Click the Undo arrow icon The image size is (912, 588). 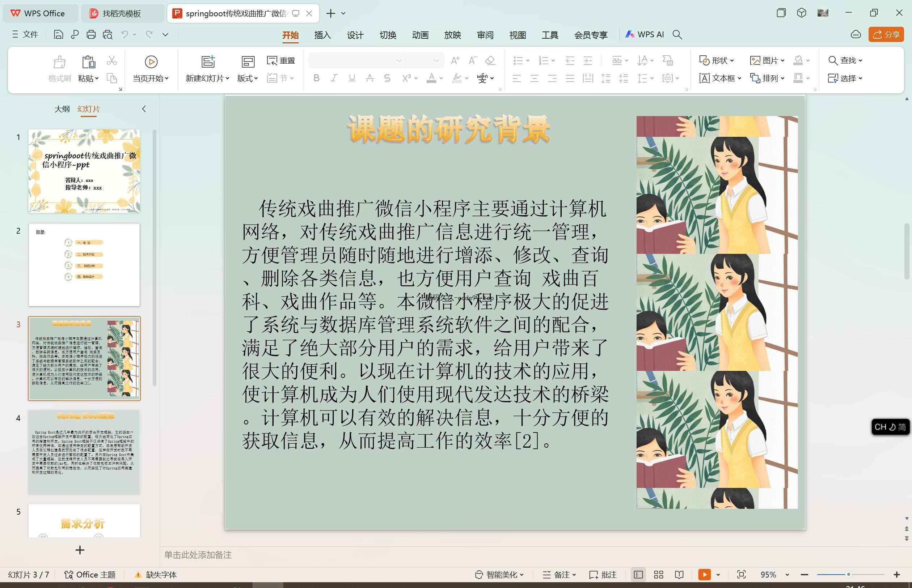click(124, 34)
